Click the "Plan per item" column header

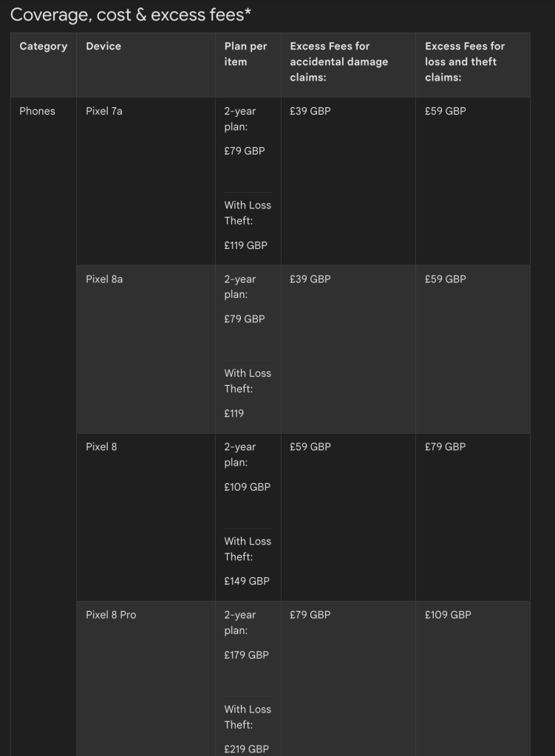coord(246,54)
